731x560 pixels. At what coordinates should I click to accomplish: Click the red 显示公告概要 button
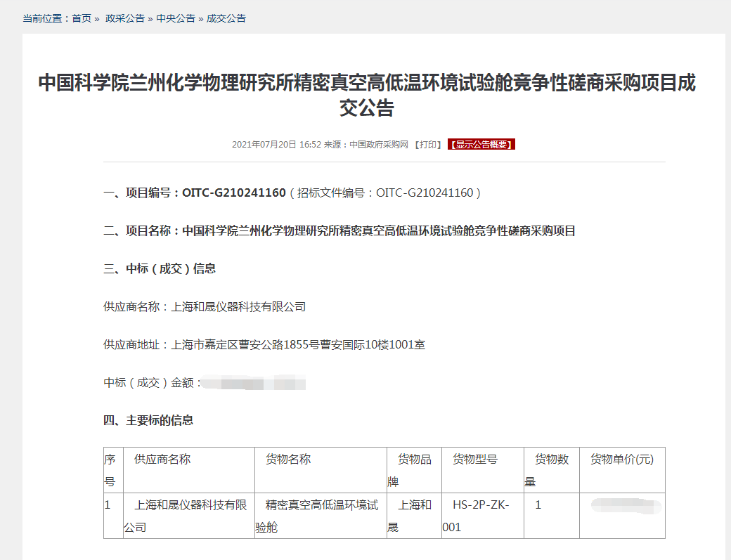point(481,145)
